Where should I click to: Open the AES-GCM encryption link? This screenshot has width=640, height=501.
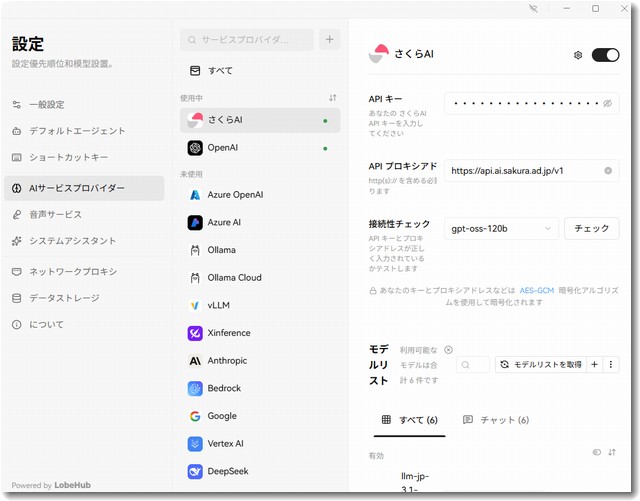[537, 290]
